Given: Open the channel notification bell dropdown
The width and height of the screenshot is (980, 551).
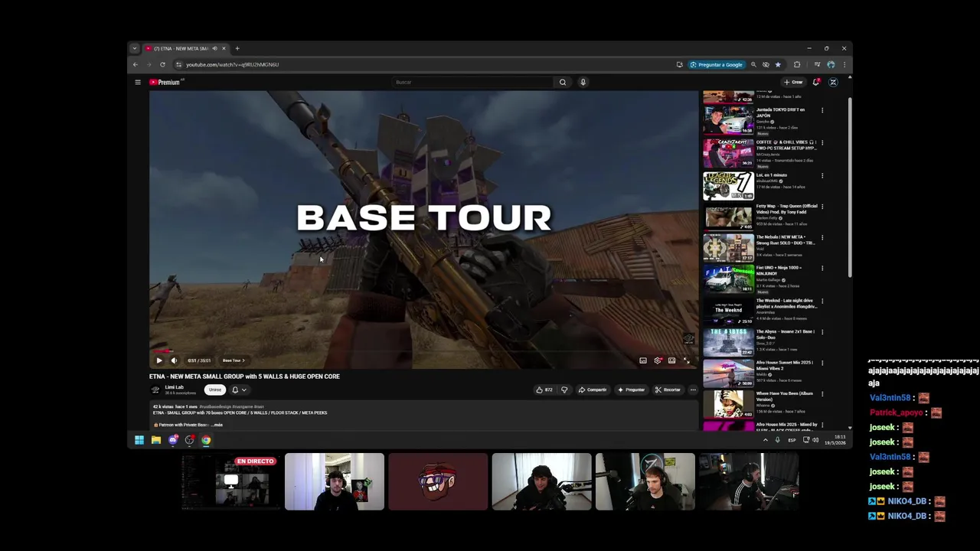Looking at the screenshot, I should [x=239, y=390].
